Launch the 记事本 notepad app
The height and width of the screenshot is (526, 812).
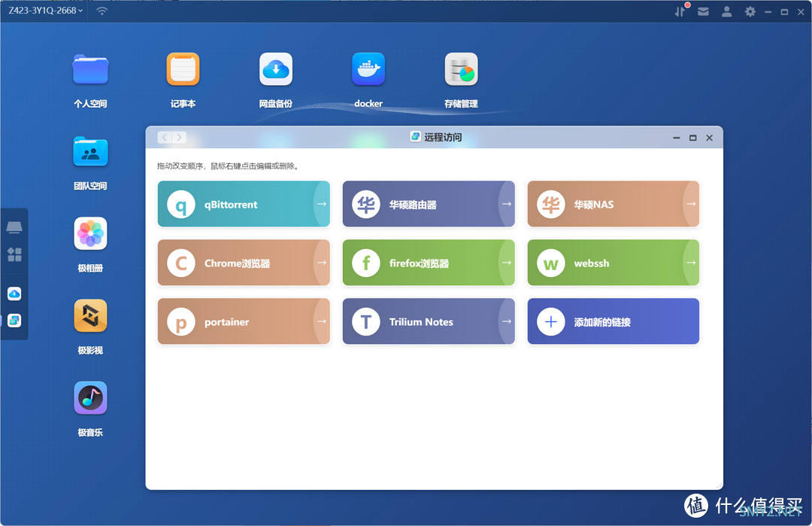tap(183, 69)
